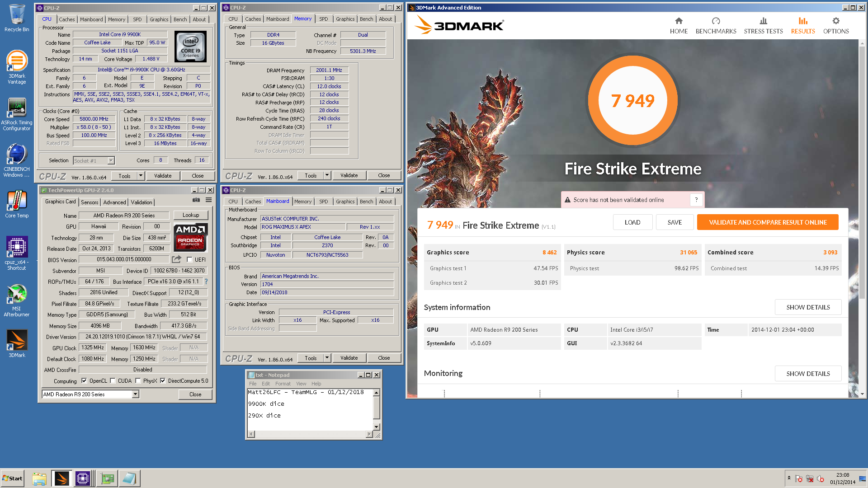Click Notepad vertical scroll down arrow

pos(376,427)
